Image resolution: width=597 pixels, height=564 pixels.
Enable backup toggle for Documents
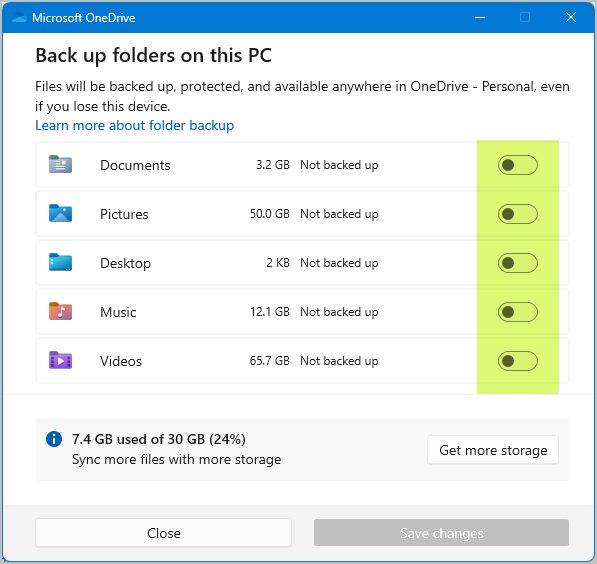click(517, 165)
